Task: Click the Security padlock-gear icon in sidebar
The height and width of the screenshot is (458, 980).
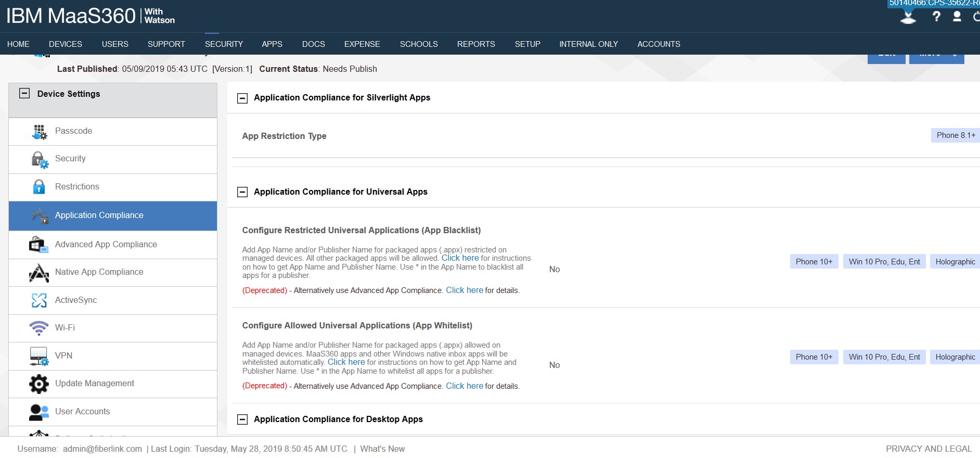Action: [x=40, y=160]
